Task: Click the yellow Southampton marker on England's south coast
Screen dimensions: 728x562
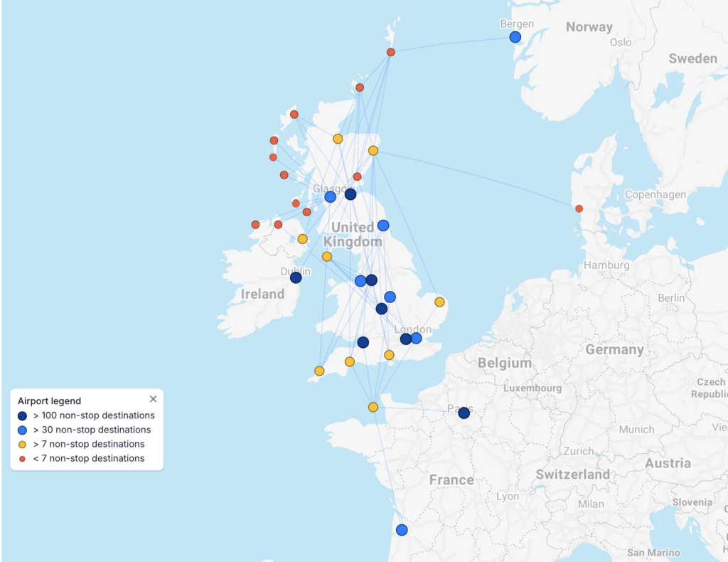Action: [389, 355]
